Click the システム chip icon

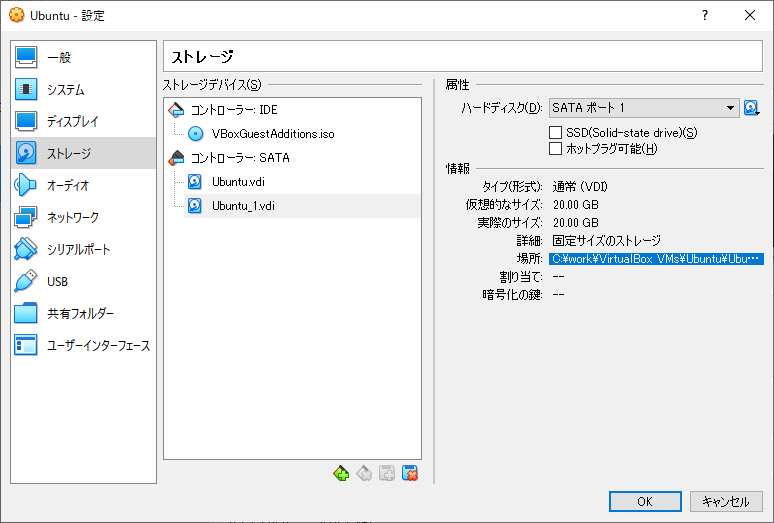click(x=26, y=89)
